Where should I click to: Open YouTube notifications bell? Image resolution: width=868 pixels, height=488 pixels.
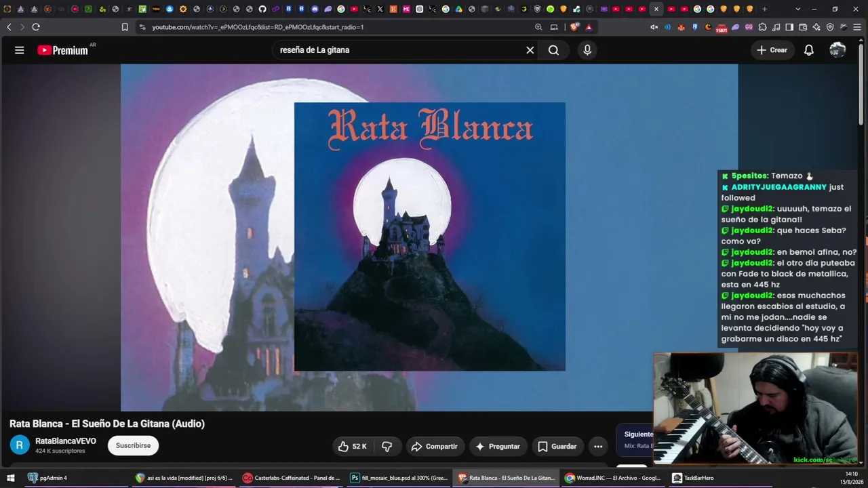(809, 50)
